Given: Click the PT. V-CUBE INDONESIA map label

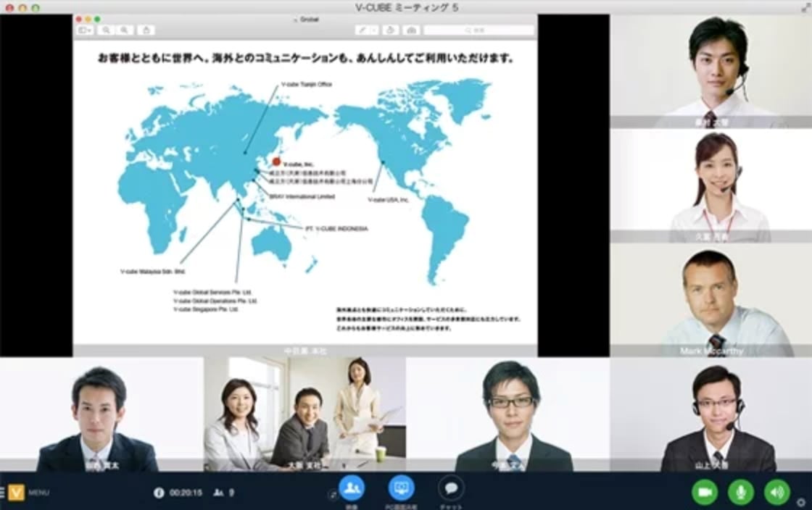Looking at the screenshot, I should click(x=336, y=229).
